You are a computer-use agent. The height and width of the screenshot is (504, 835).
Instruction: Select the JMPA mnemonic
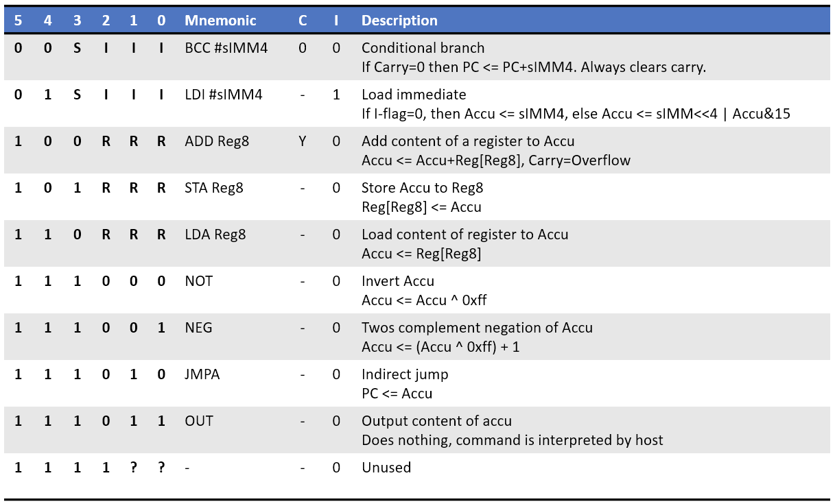(x=202, y=374)
